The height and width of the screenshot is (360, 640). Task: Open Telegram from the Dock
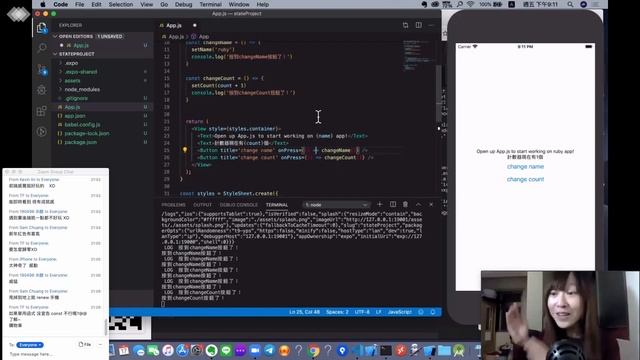[269, 350]
